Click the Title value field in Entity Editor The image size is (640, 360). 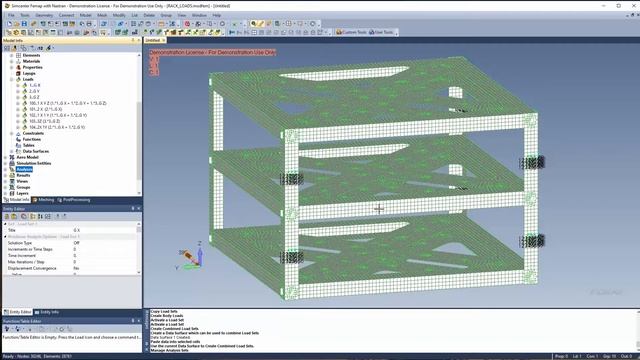[104, 230]
